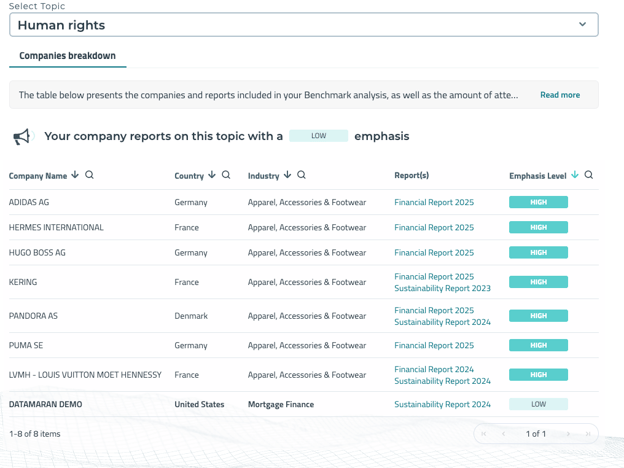Click the 1-8 of 8 items count

pyautogui.click(x=35, y=434)
